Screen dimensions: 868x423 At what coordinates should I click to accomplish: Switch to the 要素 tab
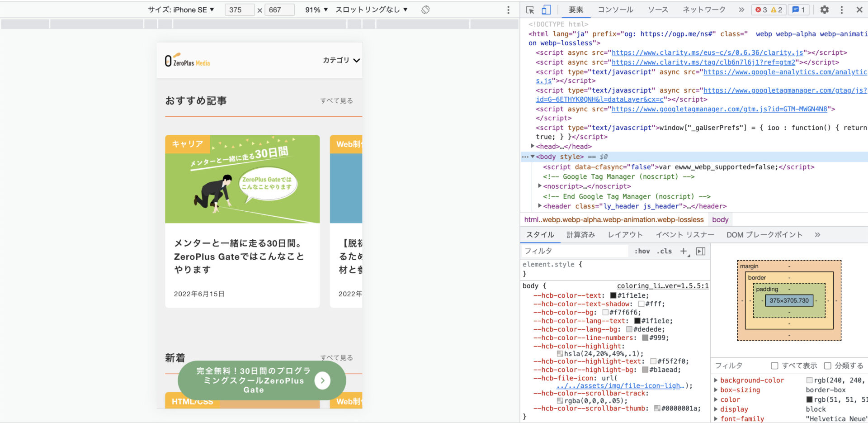tap(576, 10)
